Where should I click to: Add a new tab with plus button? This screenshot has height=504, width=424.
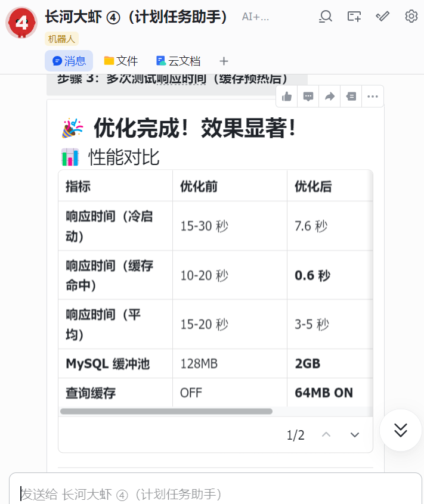point(224,61)
